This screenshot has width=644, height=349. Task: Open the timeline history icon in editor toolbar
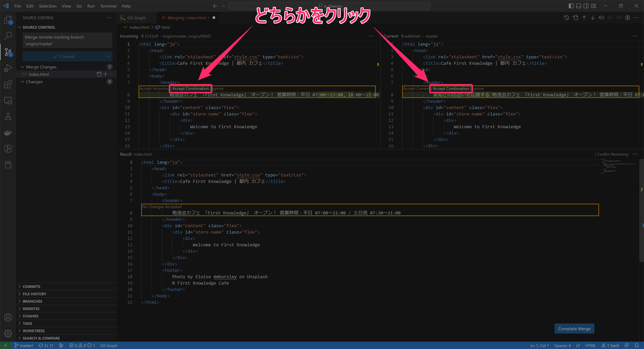[x=567, y=17]
